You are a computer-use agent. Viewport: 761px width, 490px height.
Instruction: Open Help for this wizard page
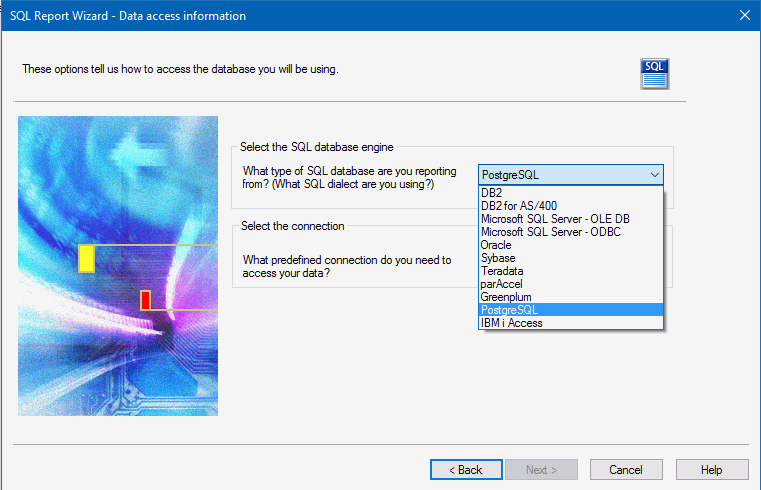[712, 470]
